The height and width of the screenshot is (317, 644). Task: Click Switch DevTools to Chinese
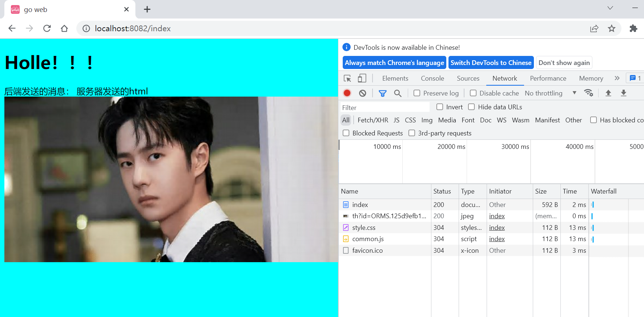(491, 63)
